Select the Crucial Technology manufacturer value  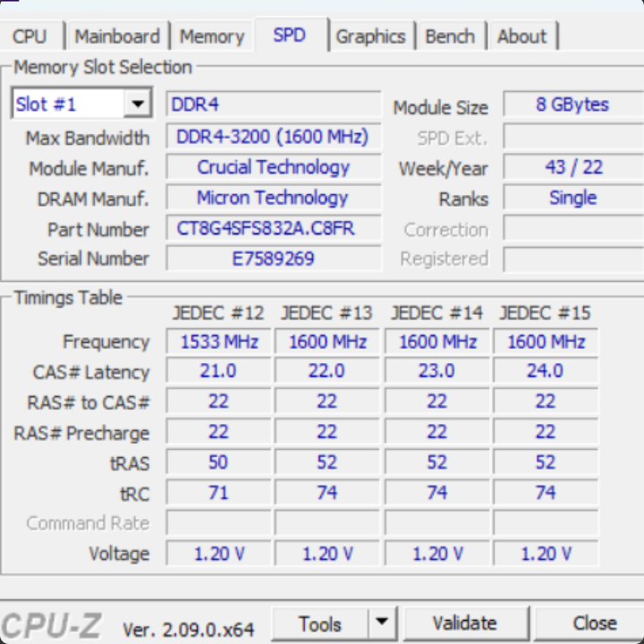point(274,166)
